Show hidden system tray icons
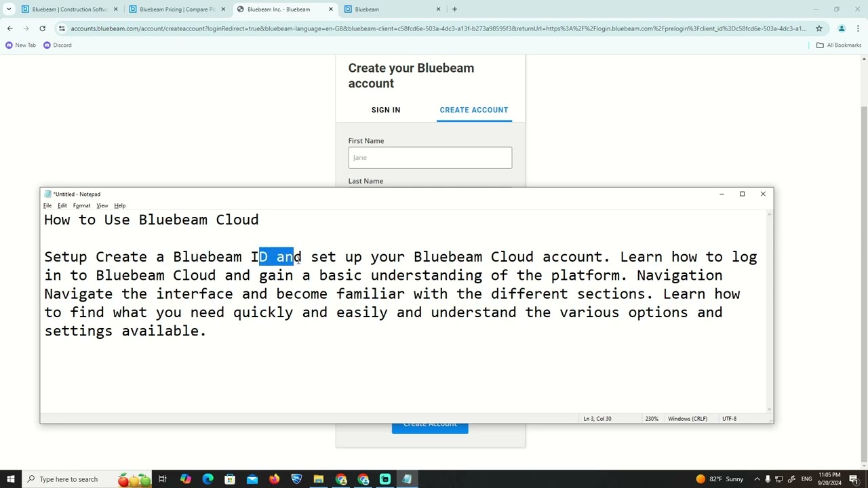868x488 pixels. point(757,479)
